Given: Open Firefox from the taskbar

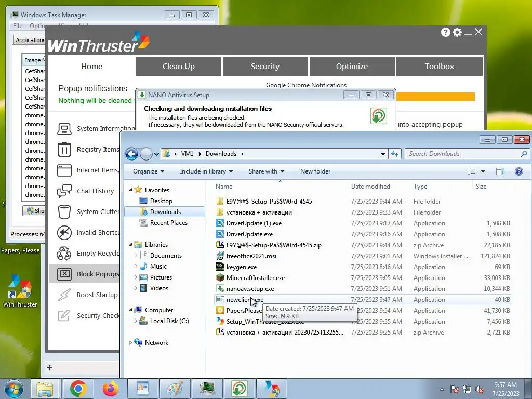Looking at the screenshot, I should (111, 389).
